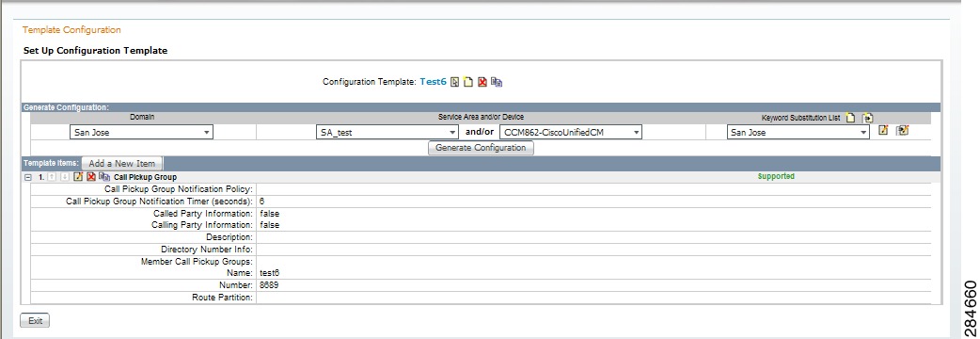Open the Keyword Substitution List dropdown
Screen dimensions: 980x339
click(798, 132)
